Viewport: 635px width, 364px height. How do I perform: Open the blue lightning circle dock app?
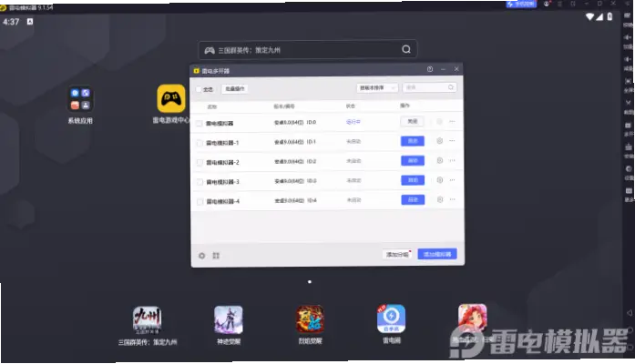pyautogui.click(x=391, y=318)
